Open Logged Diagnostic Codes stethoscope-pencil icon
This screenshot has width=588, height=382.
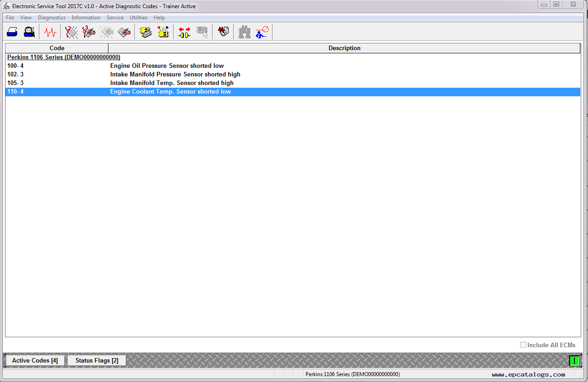tap(89, 32)
